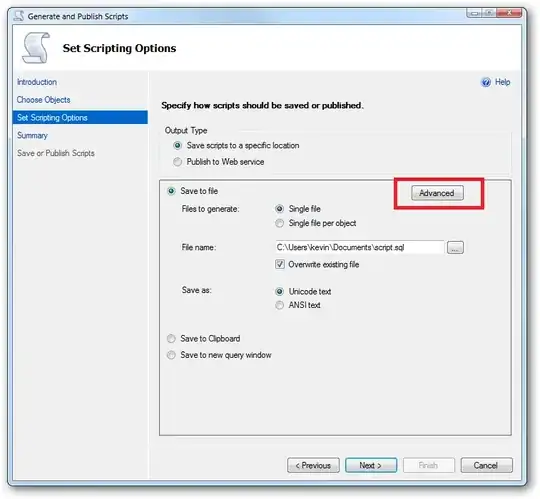Image resolution: width=540 pixels, height=499 pixels.
Task: Click Save or Publish Scripts step
Action: point(56,153)
